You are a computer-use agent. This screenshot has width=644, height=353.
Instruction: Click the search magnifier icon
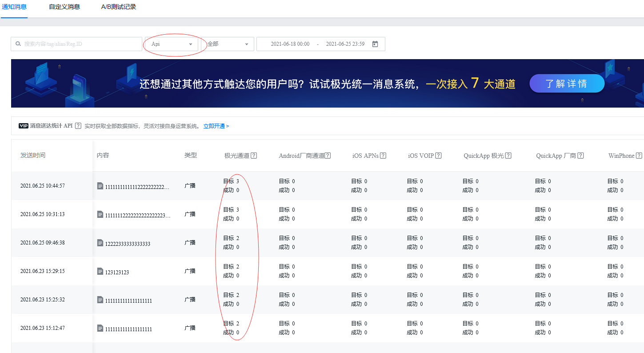pyautogui.click(x=18, y=44)
